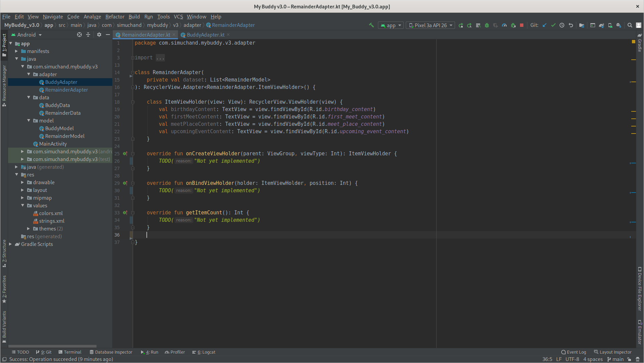Open project panel settings gear
The width and height of the screenshot is (644, 363).
99,35
